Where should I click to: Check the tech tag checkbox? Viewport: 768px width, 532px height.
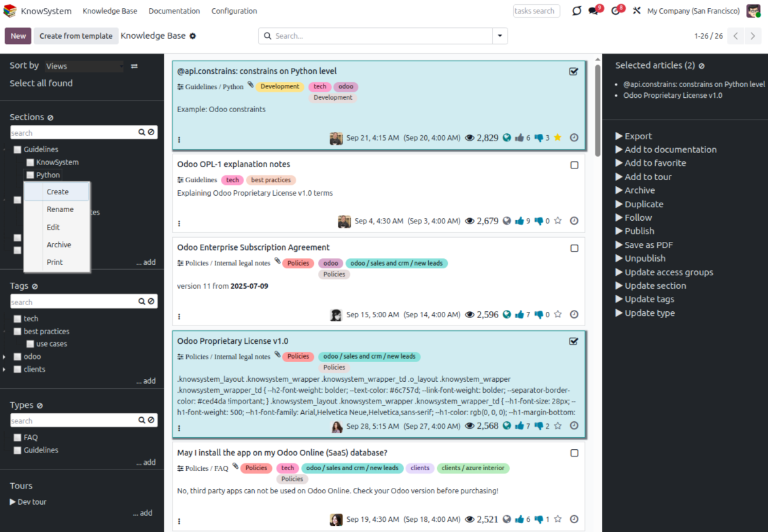[18, 319]
